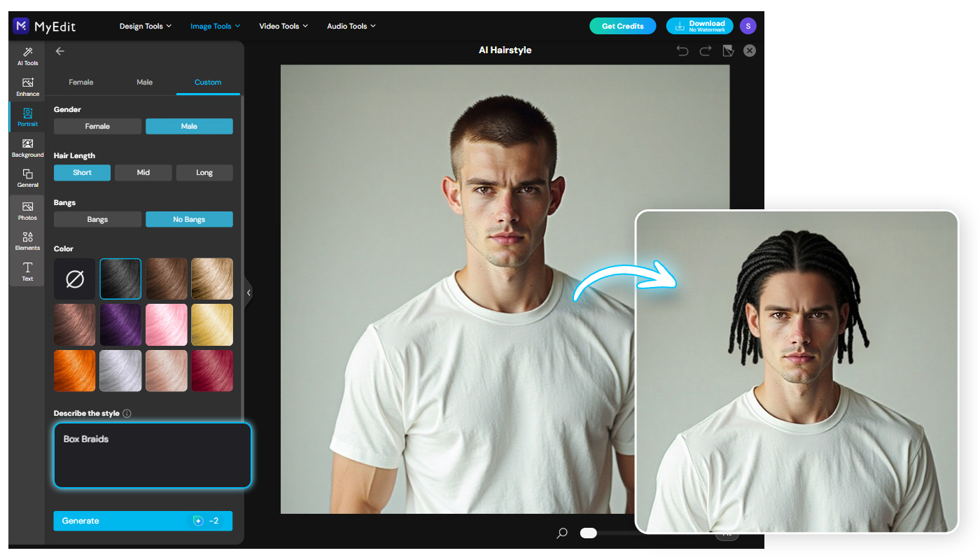Collapse the hairstyle options panel

tap(248, 293)
